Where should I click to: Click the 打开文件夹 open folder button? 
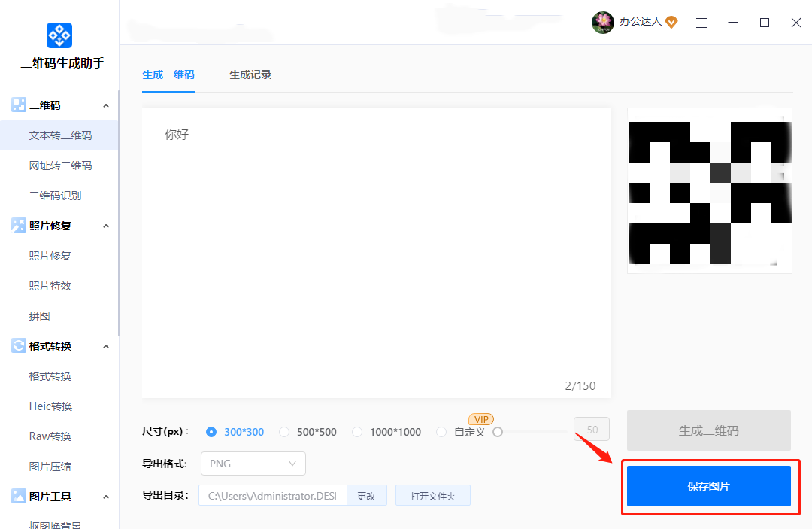[433, 495]
